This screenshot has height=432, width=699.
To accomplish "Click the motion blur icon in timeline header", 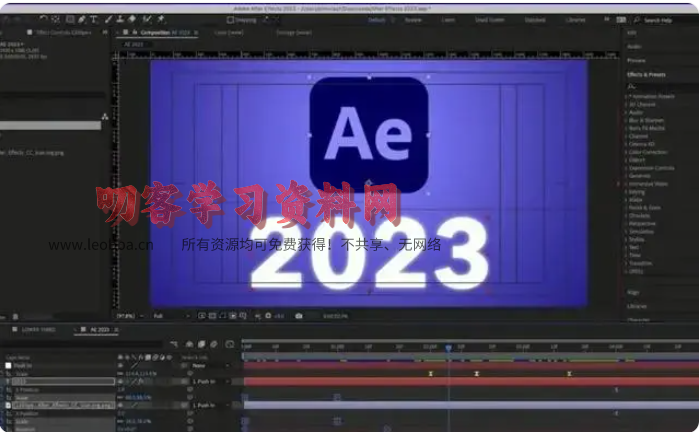I will click(x=214, y=344).
